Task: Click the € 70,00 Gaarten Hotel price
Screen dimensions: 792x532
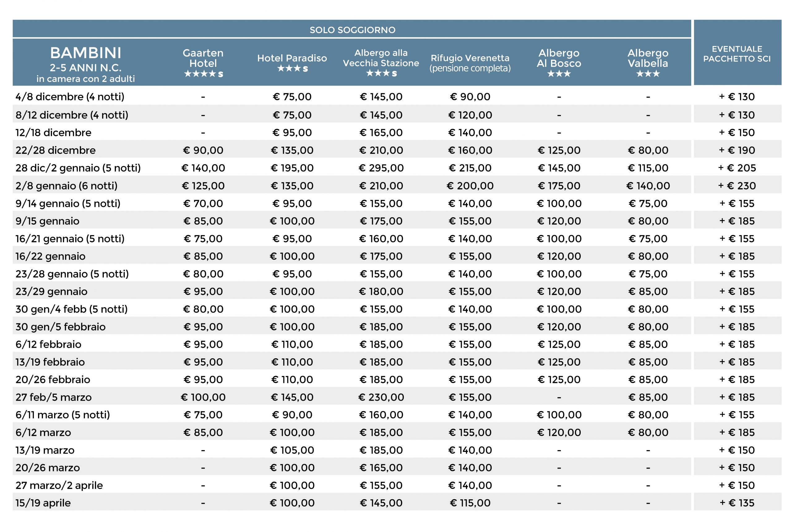Action: (203, 203)
